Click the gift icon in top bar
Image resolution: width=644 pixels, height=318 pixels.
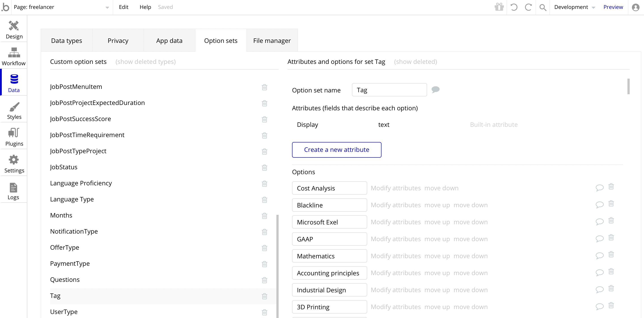coord(499,7)
